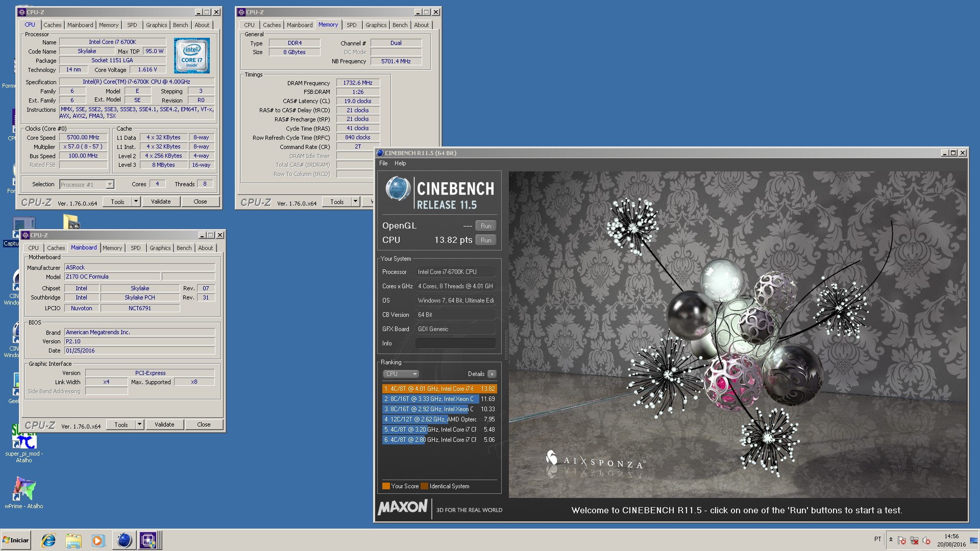Open Windows Media Player from the taskbar
This screenshot has height=551, width=980.
[98, 540]
